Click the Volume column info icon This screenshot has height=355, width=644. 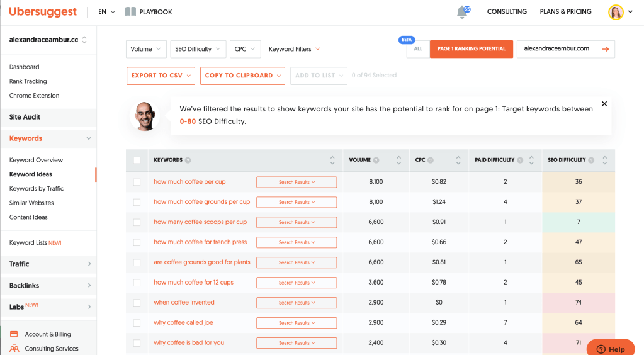pyautogui.click(x=376, y=161)
